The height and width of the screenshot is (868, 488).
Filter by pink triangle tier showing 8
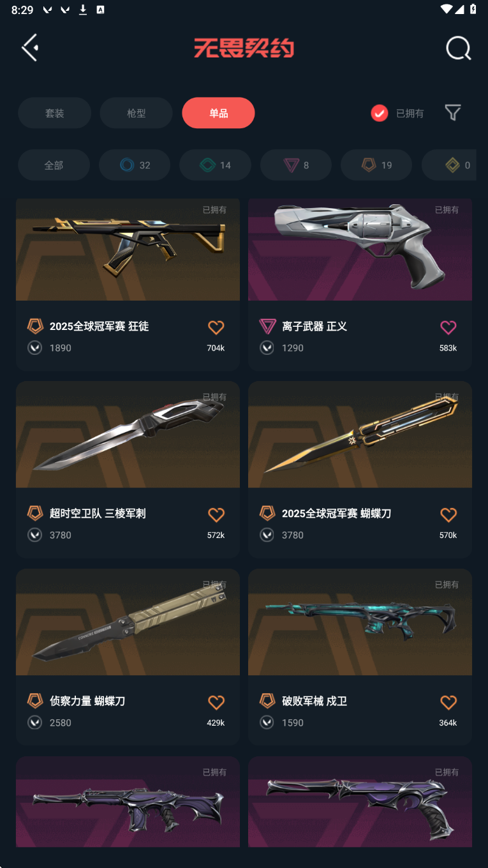tap(296, 165)
